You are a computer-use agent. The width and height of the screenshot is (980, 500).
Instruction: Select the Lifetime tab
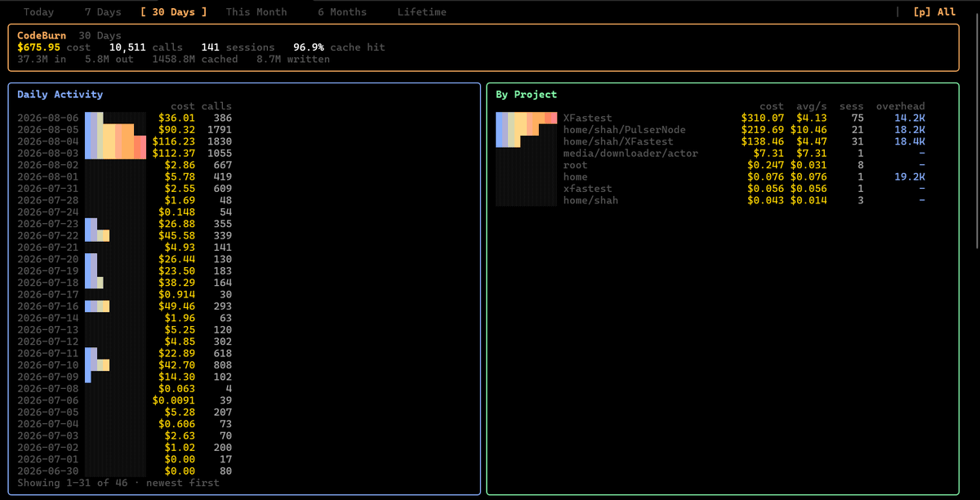click(421, 12)
